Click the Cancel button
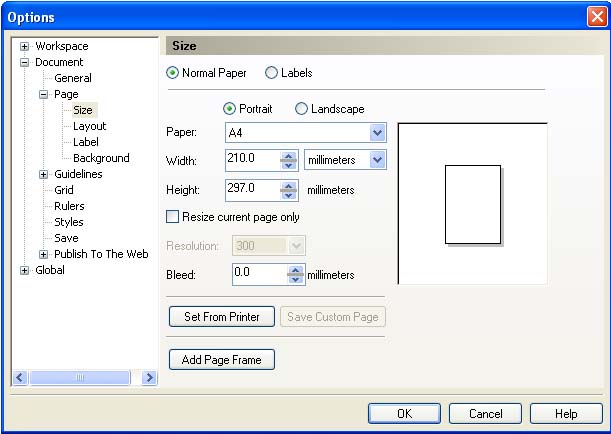Image resolution: width=611 pixels, height=434 pixels. (485, 413)
